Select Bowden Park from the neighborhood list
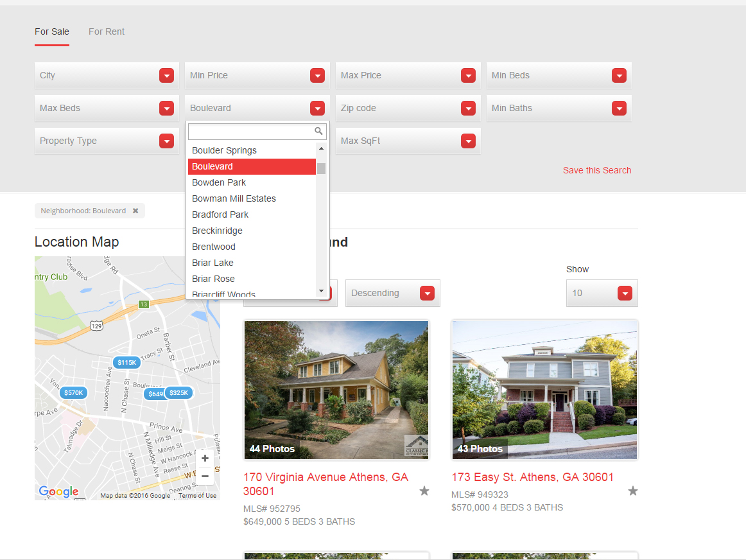746x560 pixels. [219, 182]
